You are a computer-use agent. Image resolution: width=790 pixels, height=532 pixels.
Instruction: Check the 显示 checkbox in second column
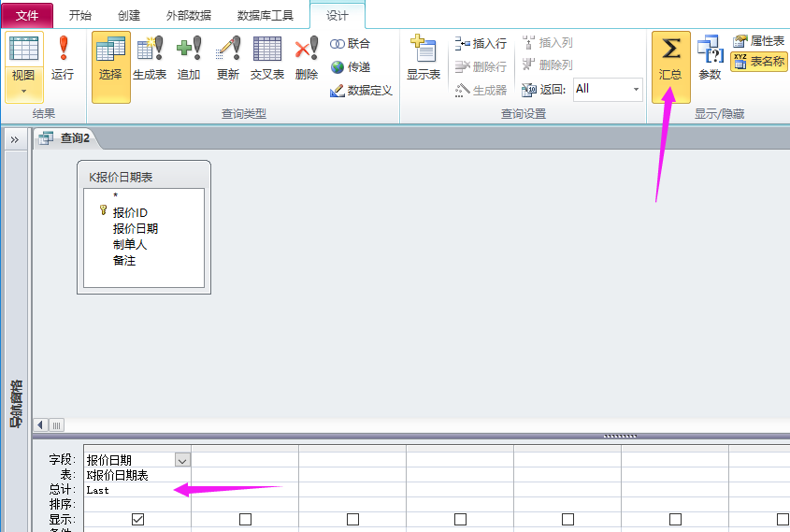click(x=245, y=519)
